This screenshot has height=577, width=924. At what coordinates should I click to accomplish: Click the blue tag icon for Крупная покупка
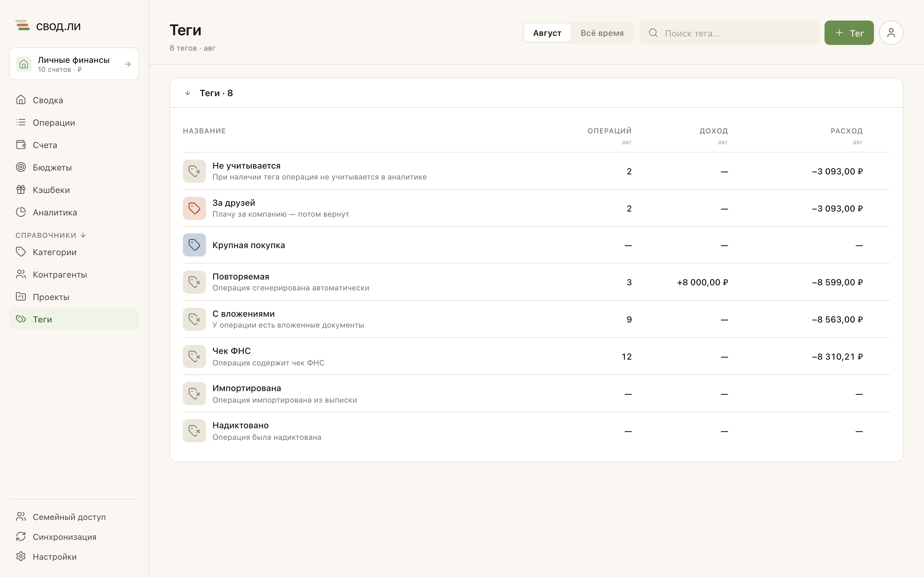[194, 245]
